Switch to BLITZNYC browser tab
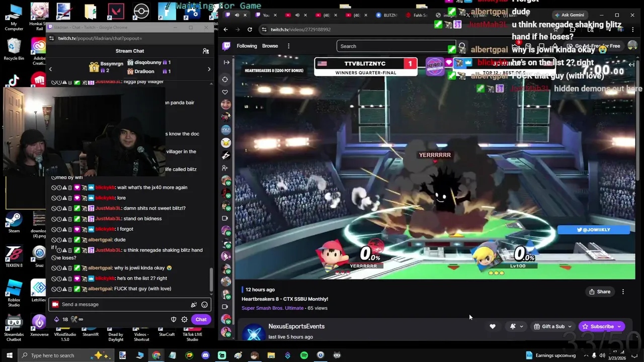Screen dimensions: 644x362 point(386,15)
